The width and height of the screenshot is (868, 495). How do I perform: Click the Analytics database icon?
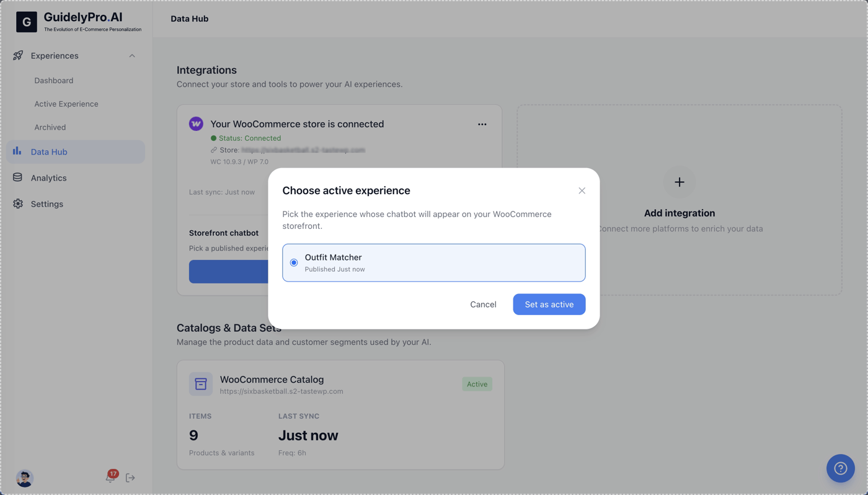pos(17,178)
